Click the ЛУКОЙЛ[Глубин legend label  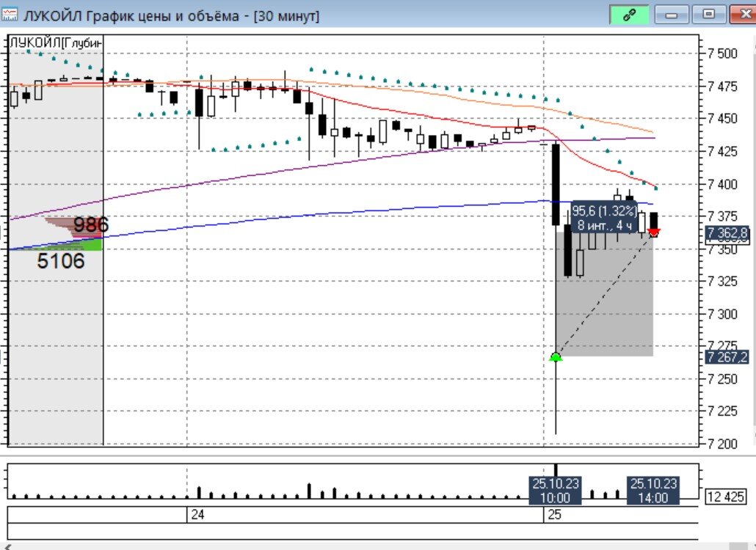[x=56, y=43]
